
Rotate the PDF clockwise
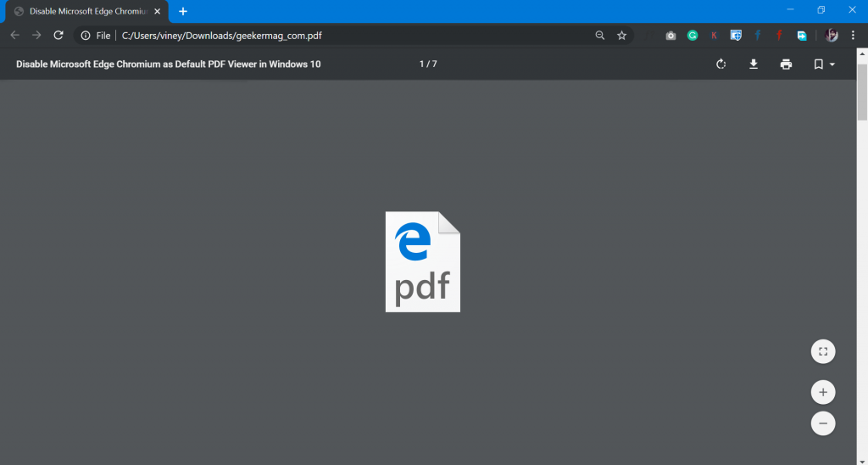(721, 64)
